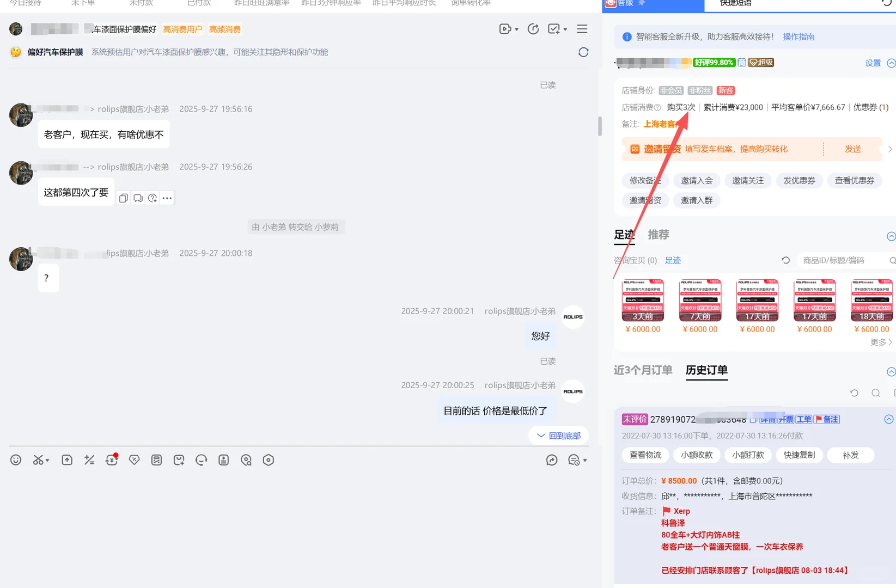The image size is (896, 588).
Task: Open the 操作指南 link in the banner
Action: pyautogui.click(x=799, y=36)
